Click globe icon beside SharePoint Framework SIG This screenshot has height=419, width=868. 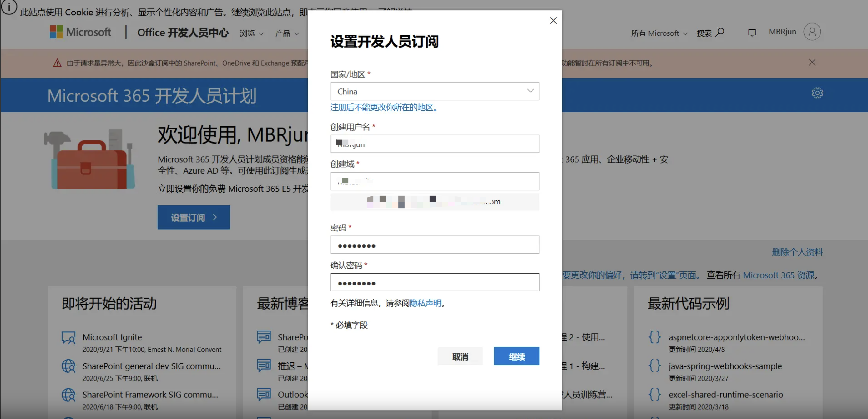pyautogui.click(x=68, y=395)
